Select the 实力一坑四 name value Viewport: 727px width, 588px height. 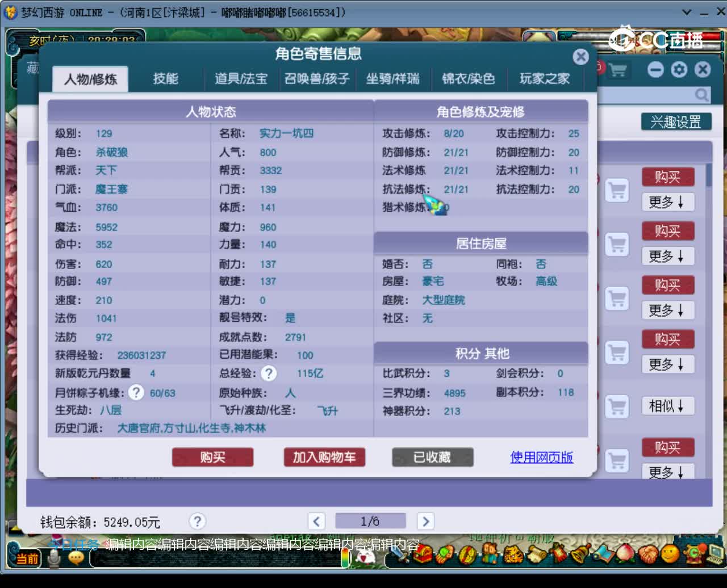pyautogui.click(x=287, y=133)
